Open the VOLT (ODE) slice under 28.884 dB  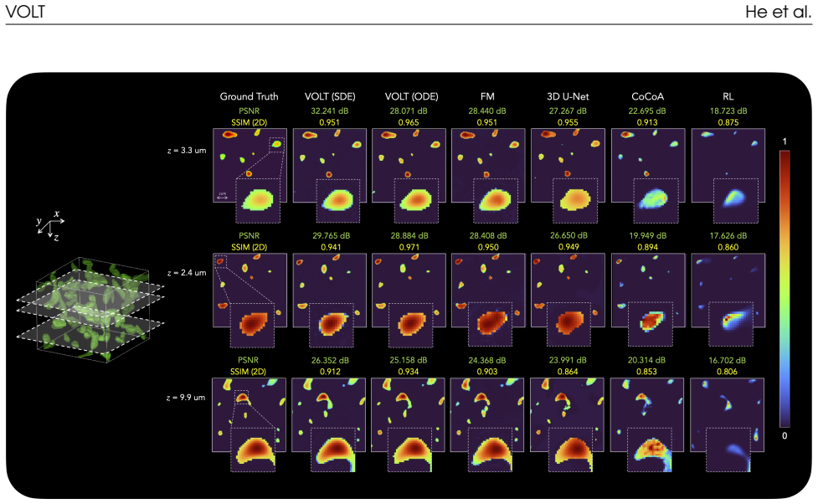tap(409, 290)
